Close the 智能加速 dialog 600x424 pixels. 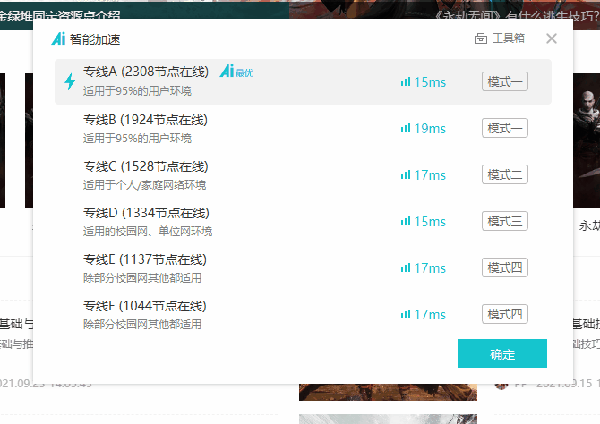pyautogui.click(x=551, y=39)
